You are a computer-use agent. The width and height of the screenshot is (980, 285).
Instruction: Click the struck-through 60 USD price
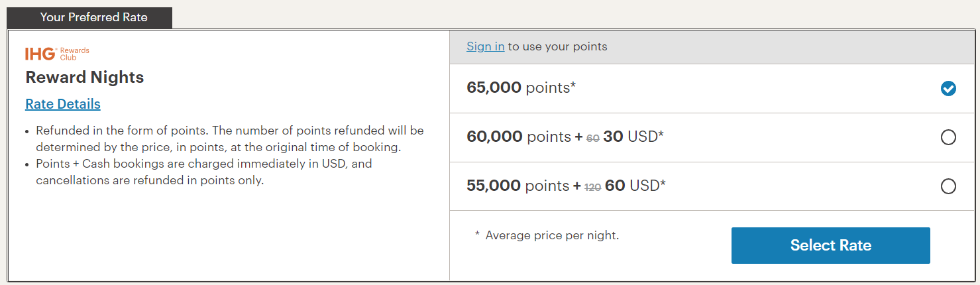click(592, 138)
